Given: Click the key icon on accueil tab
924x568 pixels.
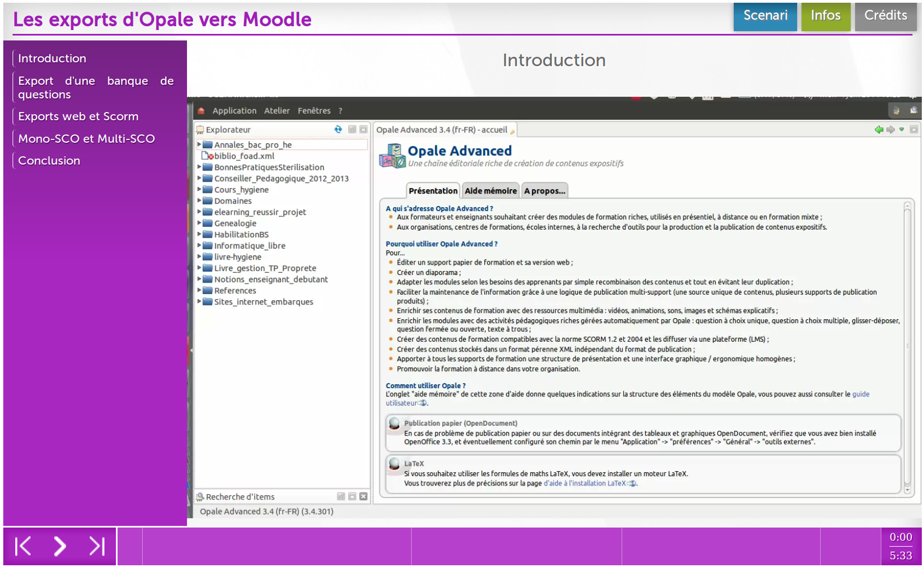Looking at the screenshot, I should [x=512, y=131].
